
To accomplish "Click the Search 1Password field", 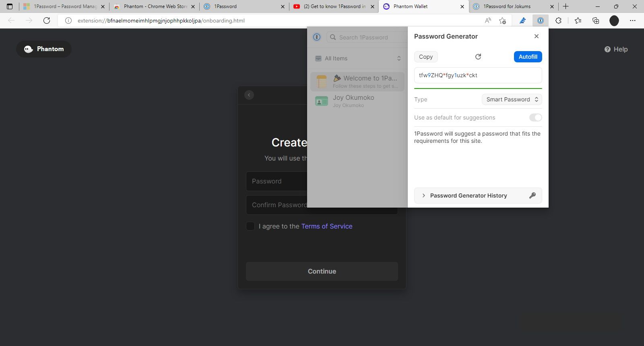I will pos(367,37).
